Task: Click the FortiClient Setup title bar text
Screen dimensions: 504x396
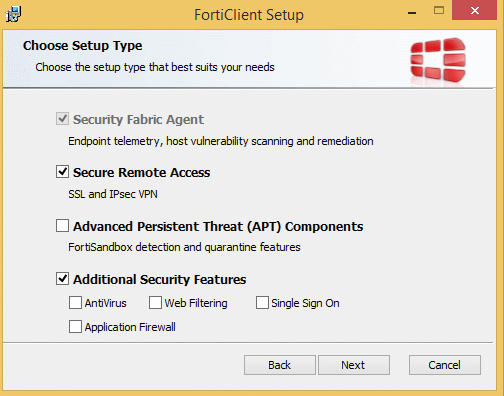Action: [x=249, y=15]
